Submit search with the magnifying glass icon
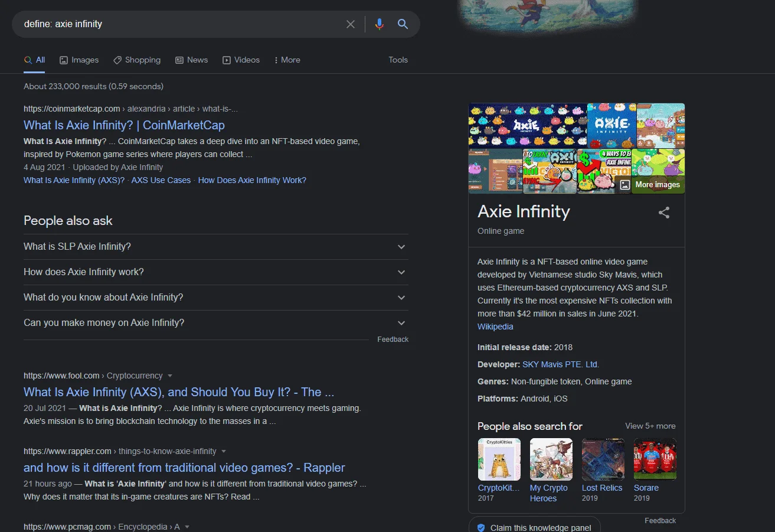The height and width of the screenshot is (532, 775). click(x=403, y=24)
